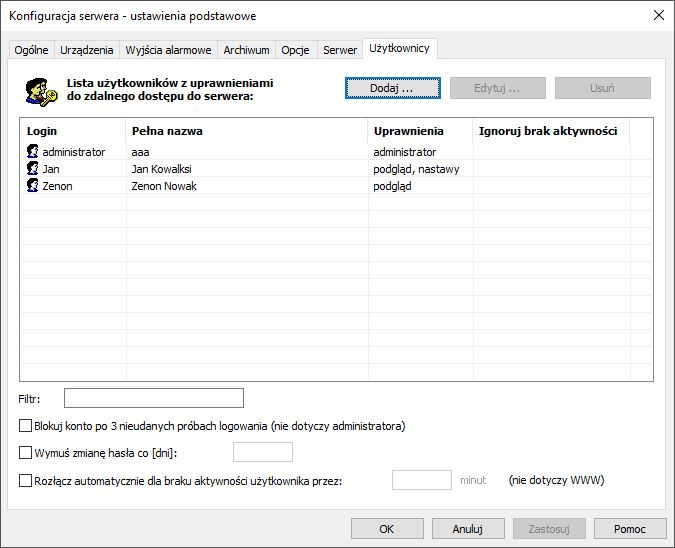The width and height of the screenshot is (675, 548).
Task: Switch to the Serwer tab
Action: coord(340,50)
